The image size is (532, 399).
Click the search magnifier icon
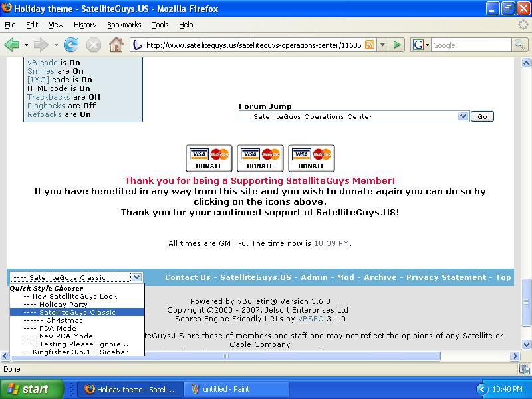[x=519, y=45]
